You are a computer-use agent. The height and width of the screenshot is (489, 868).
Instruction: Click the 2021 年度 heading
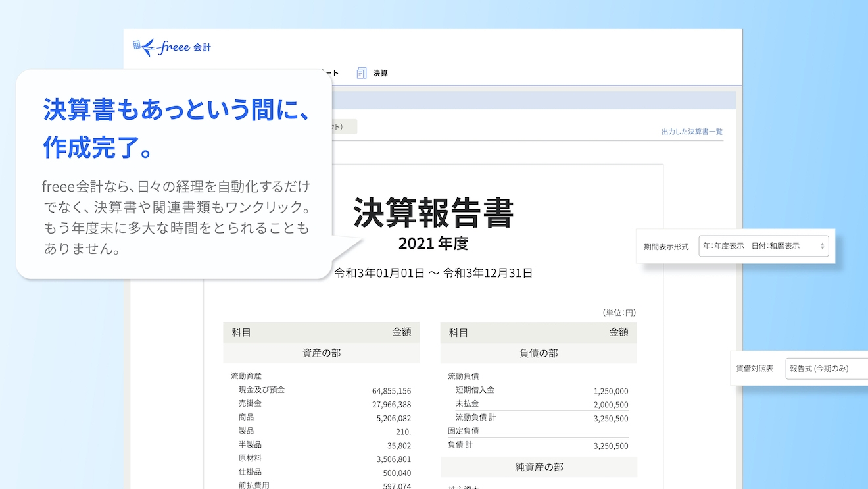point(433,244)
